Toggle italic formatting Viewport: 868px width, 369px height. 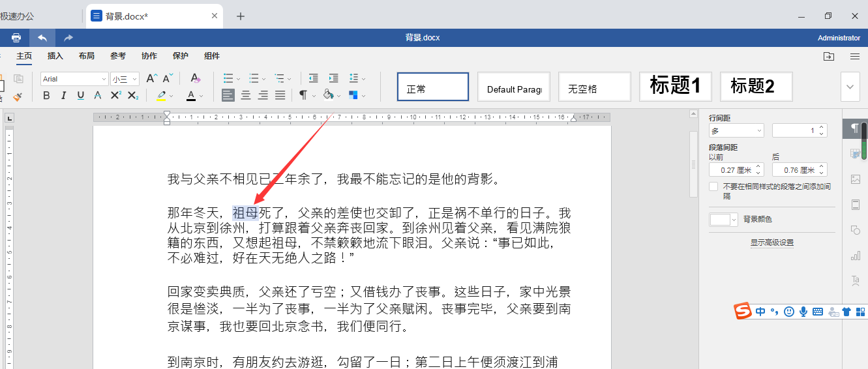click(x=63, y=95)
